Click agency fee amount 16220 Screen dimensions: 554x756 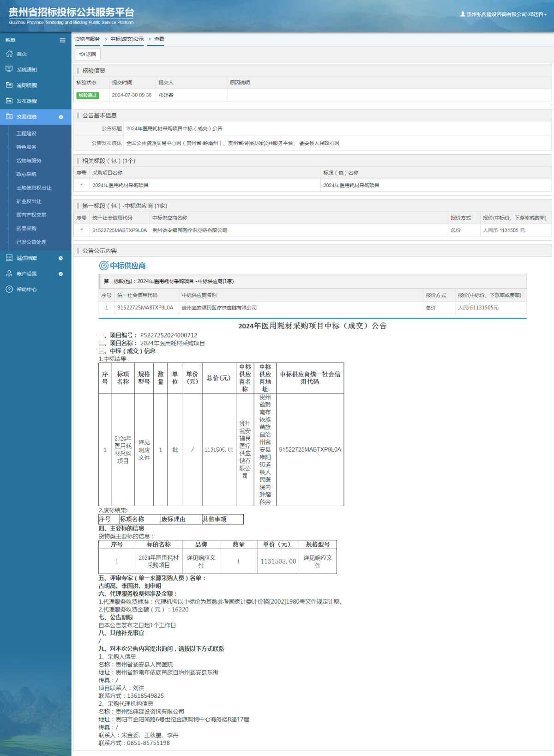(180, 610)
